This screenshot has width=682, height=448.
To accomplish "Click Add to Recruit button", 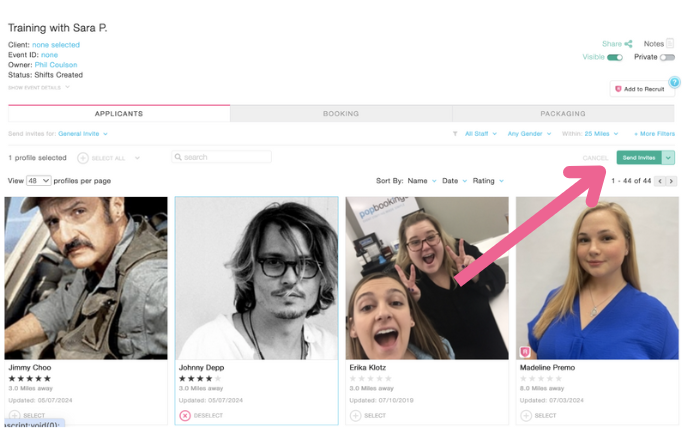I will coord(640,89).
